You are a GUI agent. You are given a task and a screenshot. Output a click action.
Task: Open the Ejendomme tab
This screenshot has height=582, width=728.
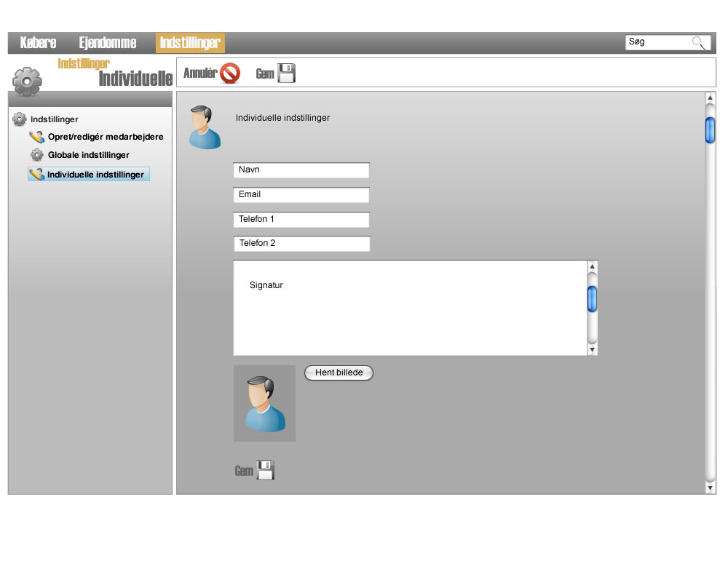coord(107,43)
